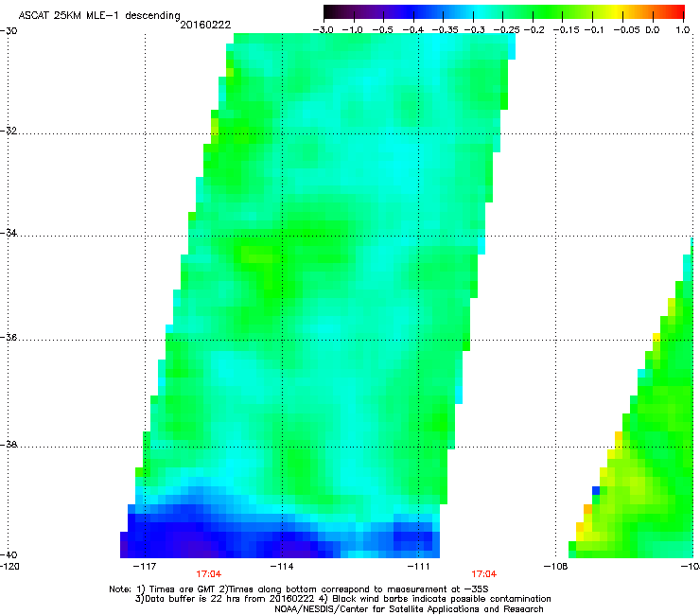Click latitude label -32 on the axis
Viewport: 700px width, 615px height.
9,131
